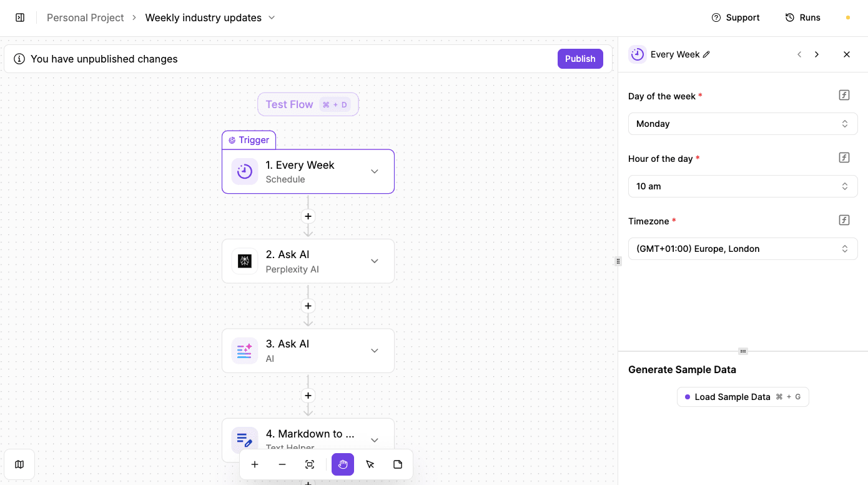Open the minimap via bottom-left map icon

click(x=19, y=464)
